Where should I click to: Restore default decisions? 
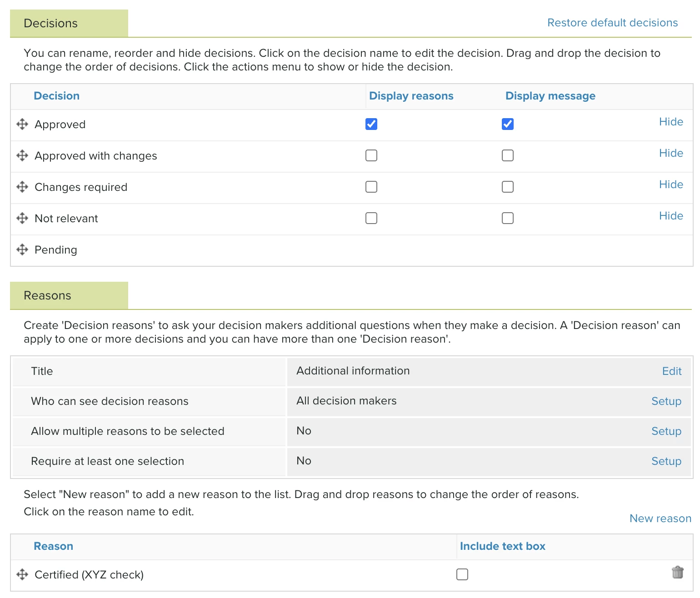[612, 23]
